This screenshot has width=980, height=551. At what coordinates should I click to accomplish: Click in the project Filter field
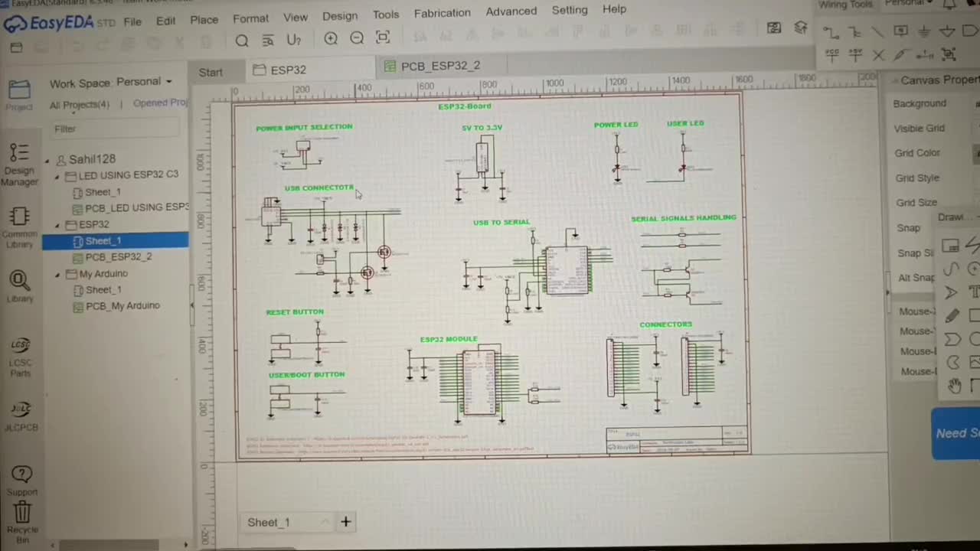tap(116, 129)
